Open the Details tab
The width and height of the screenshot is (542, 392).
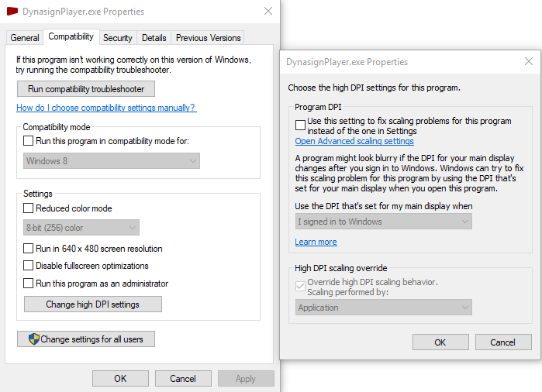[154, 38]
